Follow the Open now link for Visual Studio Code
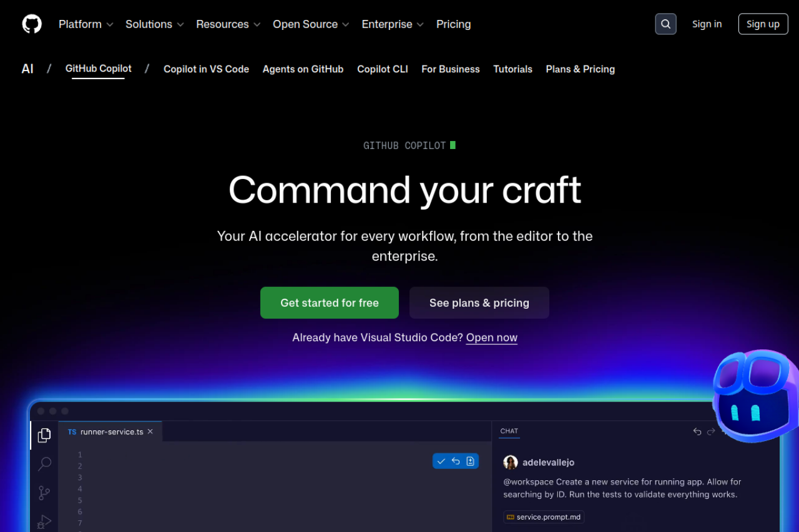799x532 pixels. coord(491,337)
